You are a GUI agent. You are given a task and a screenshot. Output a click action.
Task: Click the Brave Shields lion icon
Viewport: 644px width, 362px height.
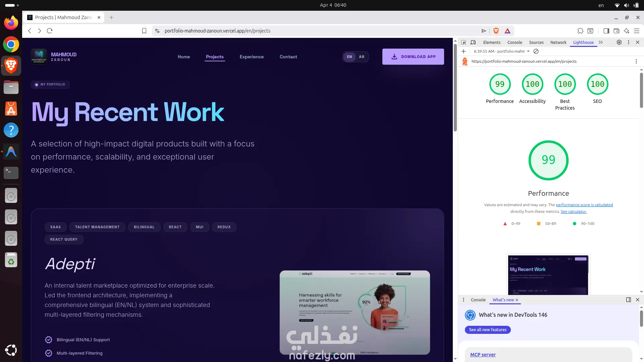[x=496, y=31]
